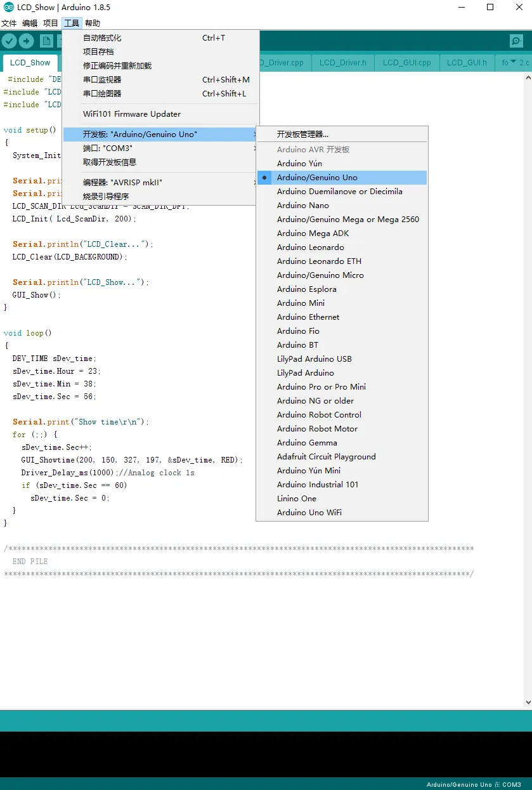Switch to the LCD_GUI.cpp tab
The image size is (532, 790).
pyautogui.click(x=407, y=63)
